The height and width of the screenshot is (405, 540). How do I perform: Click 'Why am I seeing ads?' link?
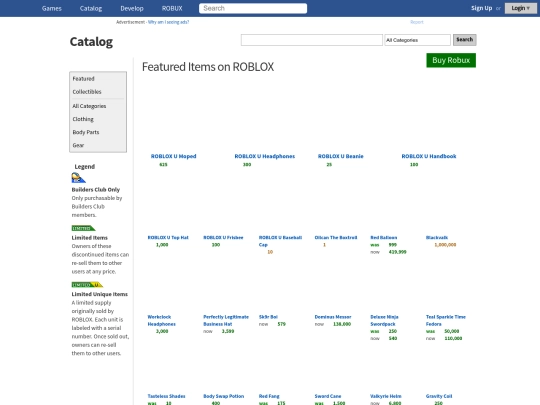(x=168, y=22)
